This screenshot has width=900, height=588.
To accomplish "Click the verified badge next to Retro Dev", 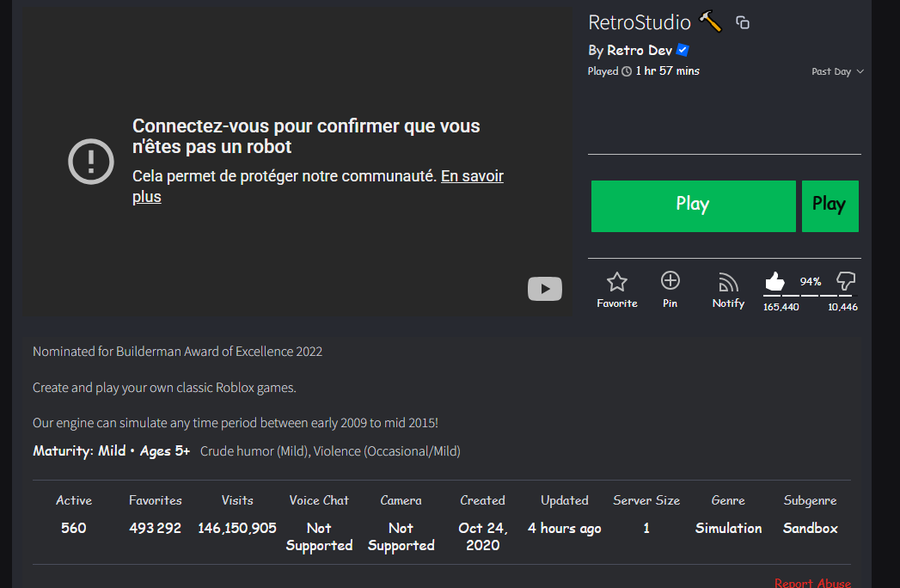I will coord(683,50).
